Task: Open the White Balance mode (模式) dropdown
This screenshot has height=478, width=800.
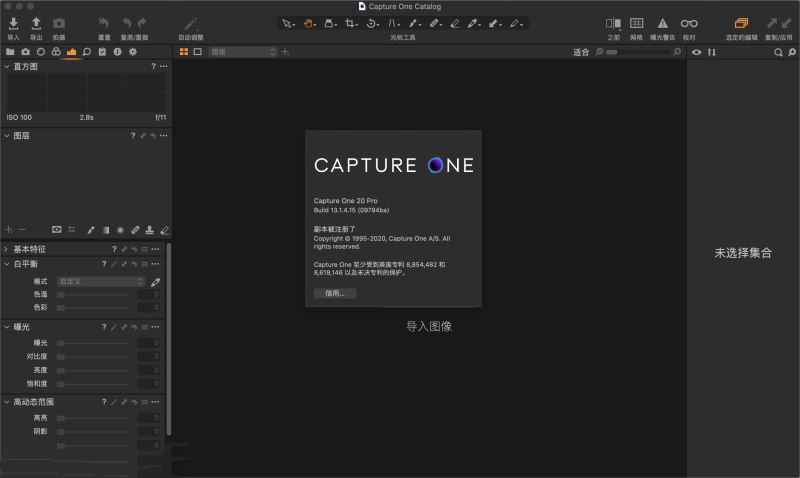Action: [x=101, y=282]
